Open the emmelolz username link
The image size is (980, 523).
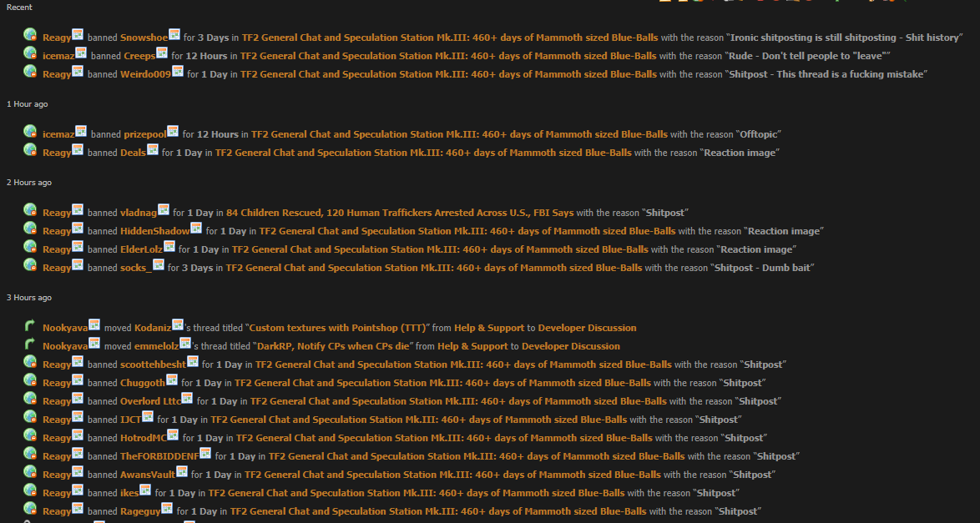click(x=157, y=346)
